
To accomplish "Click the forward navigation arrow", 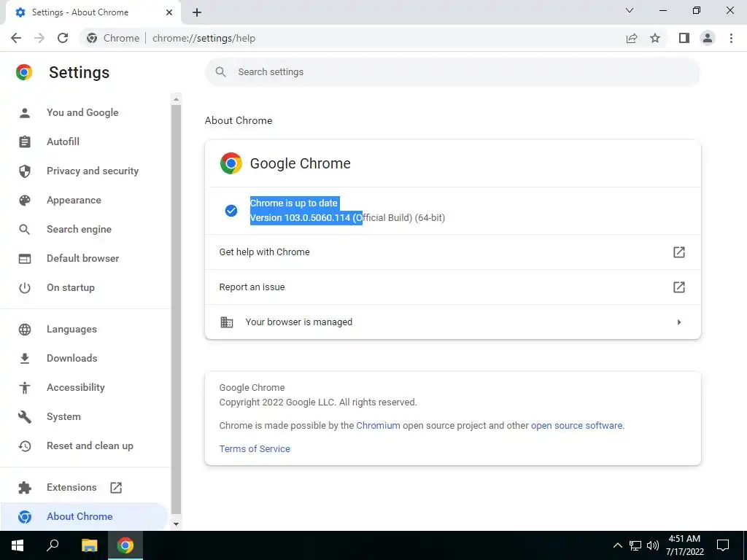I will click(39, 38).
